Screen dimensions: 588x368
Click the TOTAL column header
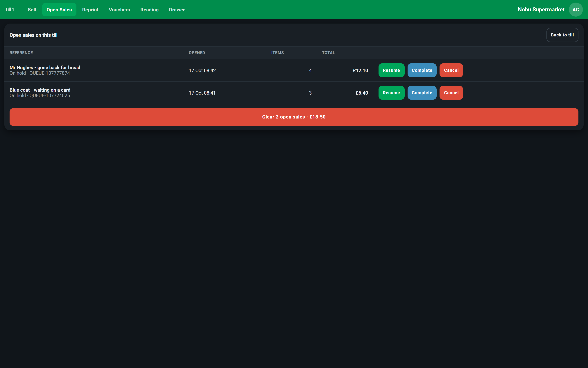coord(328,53)
